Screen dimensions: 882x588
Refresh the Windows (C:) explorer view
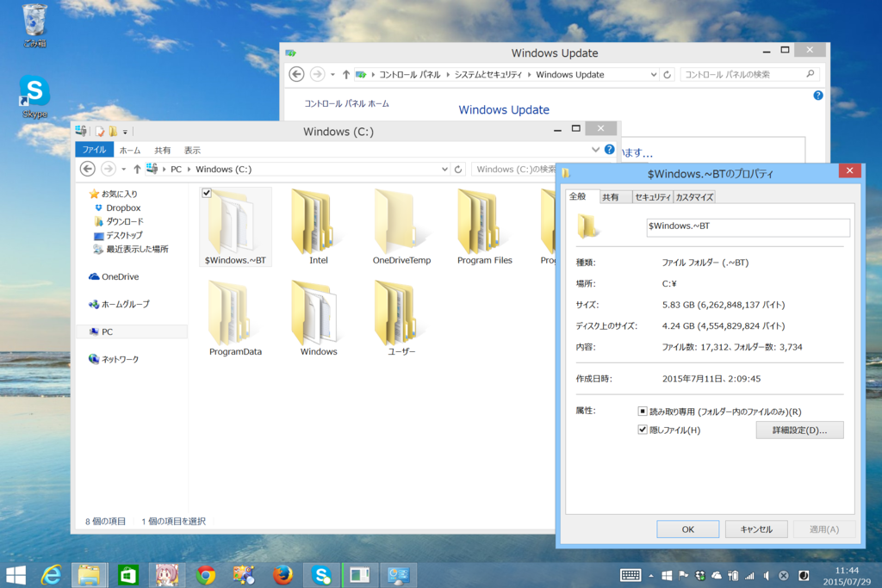pyautogui.click(x=458, y=169)
